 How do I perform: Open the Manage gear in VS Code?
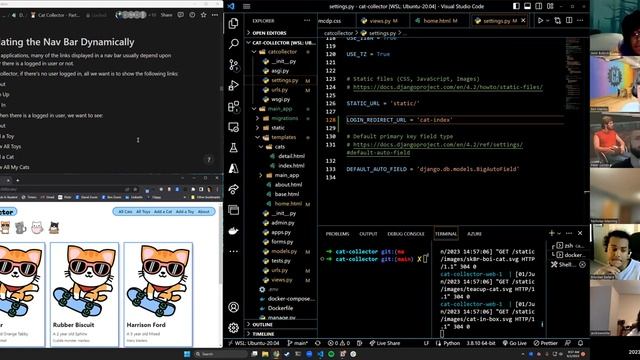(x=233, y=327)
